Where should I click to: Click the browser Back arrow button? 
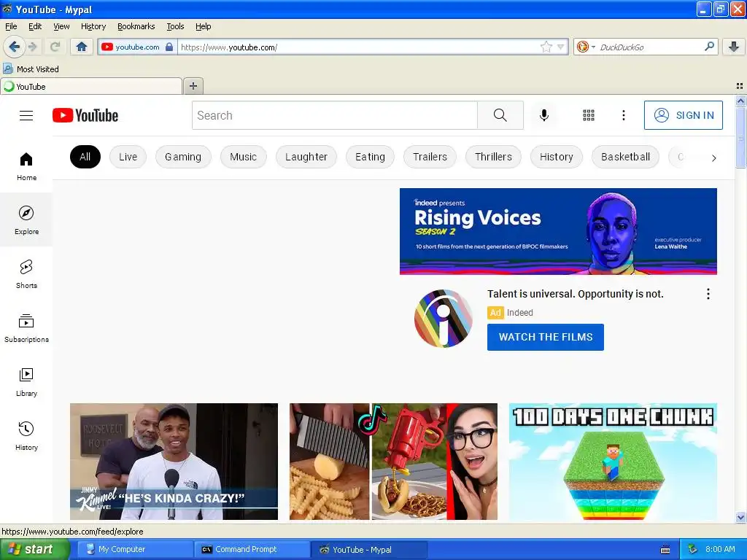tap(14, 47)
